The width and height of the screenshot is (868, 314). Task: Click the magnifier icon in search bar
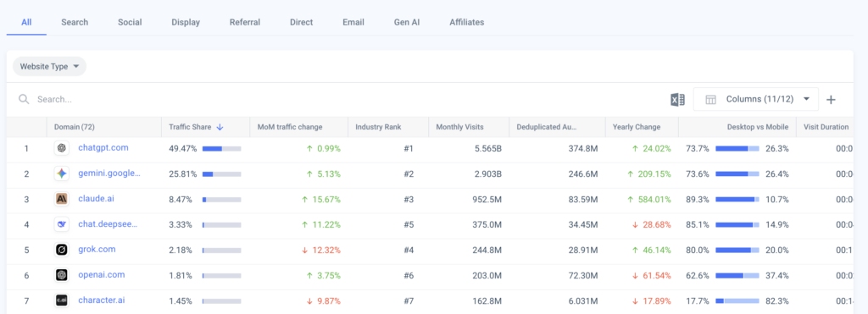(23, 100)
